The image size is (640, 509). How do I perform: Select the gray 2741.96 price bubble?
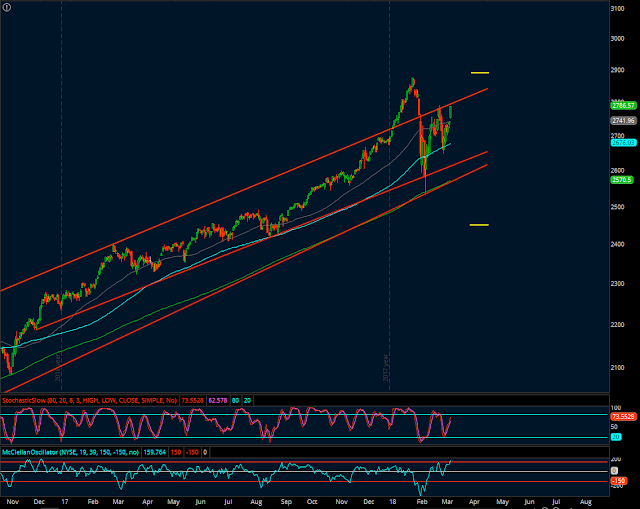[x=623, y=120]
